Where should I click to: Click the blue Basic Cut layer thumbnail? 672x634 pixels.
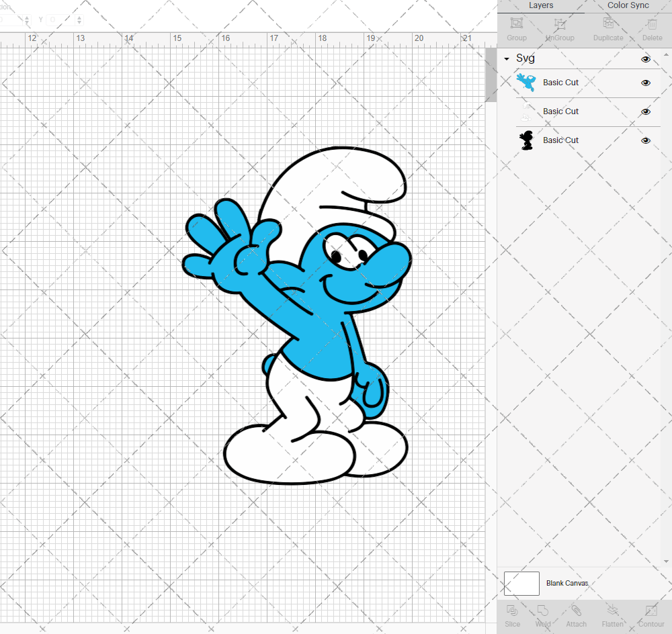tap(527, 83)
